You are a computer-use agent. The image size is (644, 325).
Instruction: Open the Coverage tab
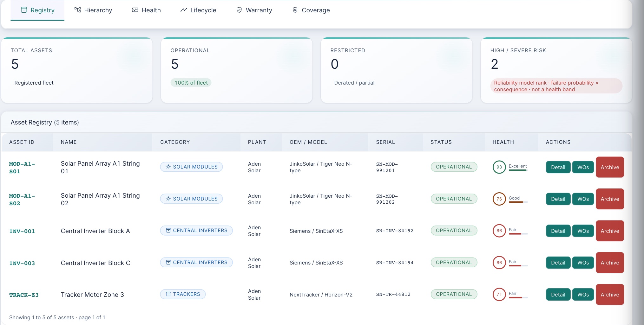click(311, 10)
